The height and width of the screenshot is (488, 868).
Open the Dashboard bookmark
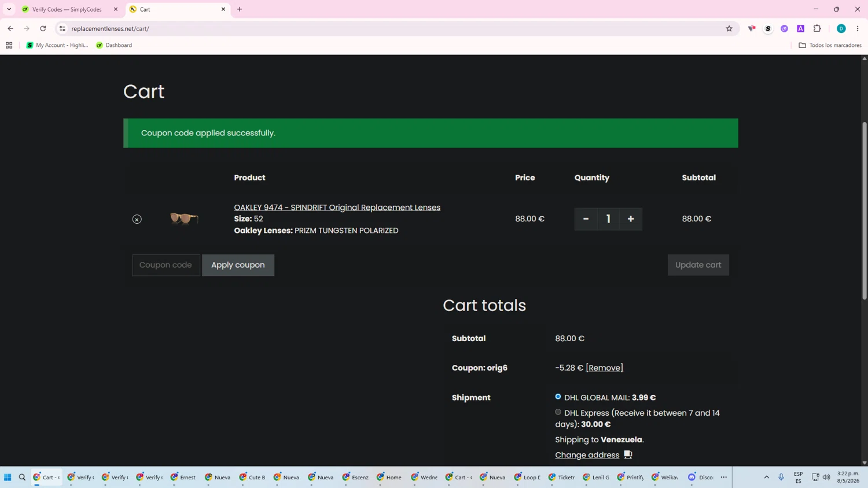[114, 45]
